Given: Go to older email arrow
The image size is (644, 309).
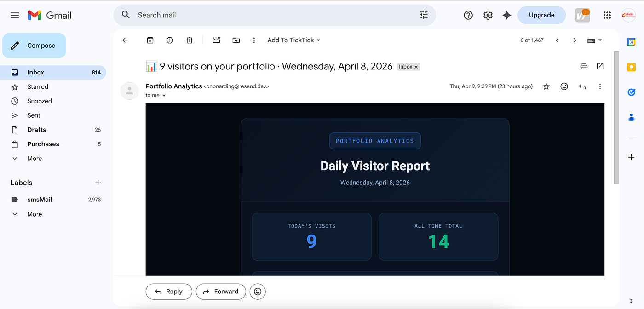Looking at the screenshot, I should coord(575,40).
